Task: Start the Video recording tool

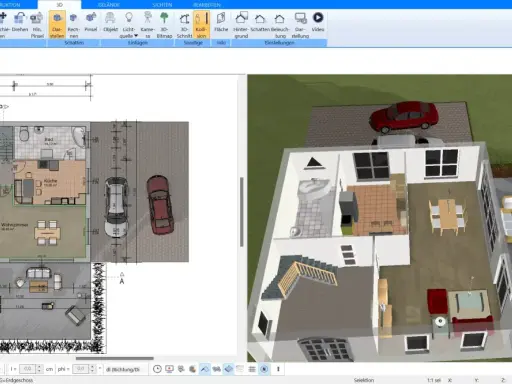Action: (x=318, y=22)
